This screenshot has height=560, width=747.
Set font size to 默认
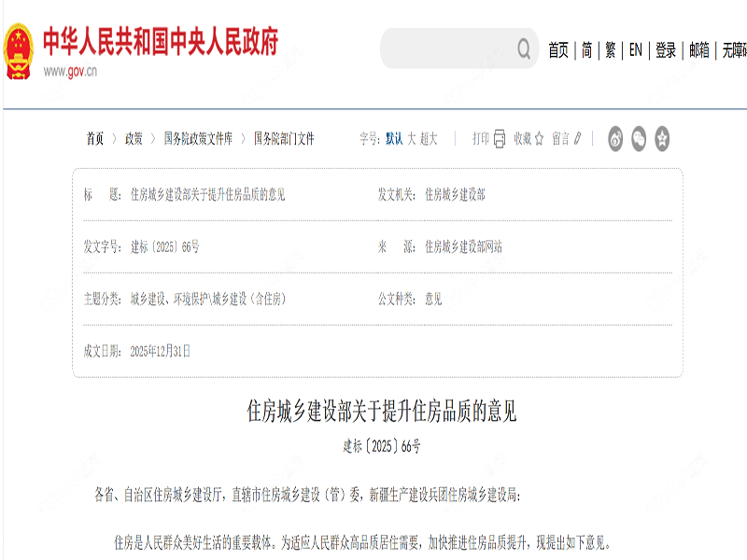[x=394, y=138]
